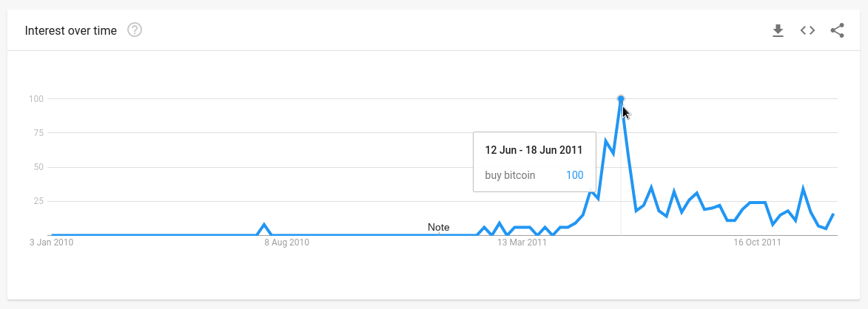This screenshot has width=868, height=309.
Task: Click the 50 label on the y-axis
Action: [38, 167]
